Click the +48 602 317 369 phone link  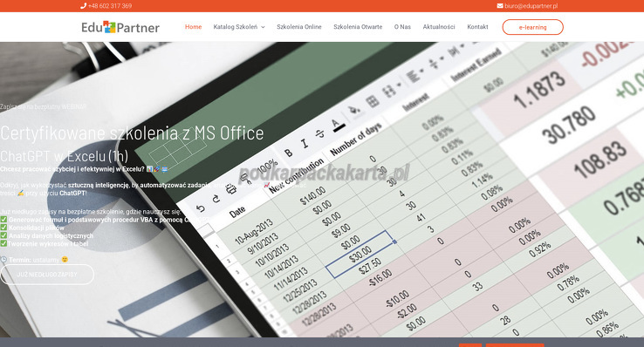110,6
